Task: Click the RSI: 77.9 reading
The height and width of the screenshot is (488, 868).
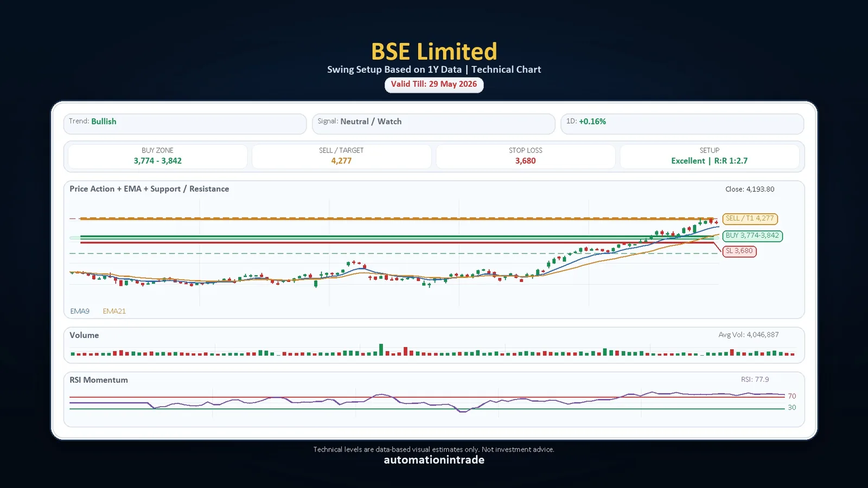Action: tap(755, 380)
